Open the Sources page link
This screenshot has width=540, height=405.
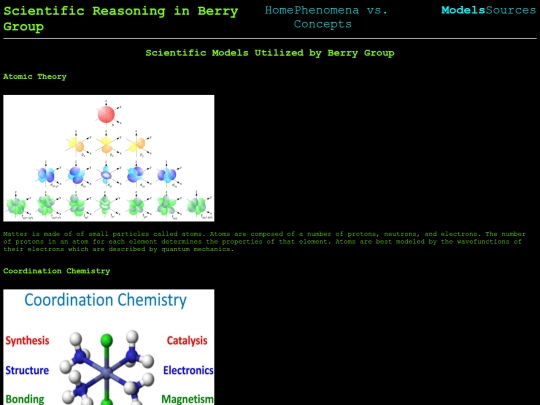click(511, 10)
